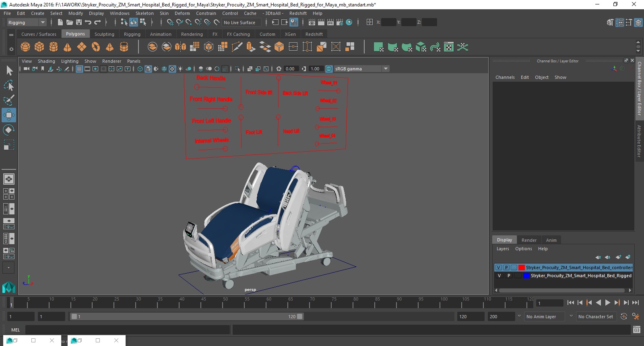Open the Render Settings clapper icon
The image size is (644, 346).
coord(340,22)
